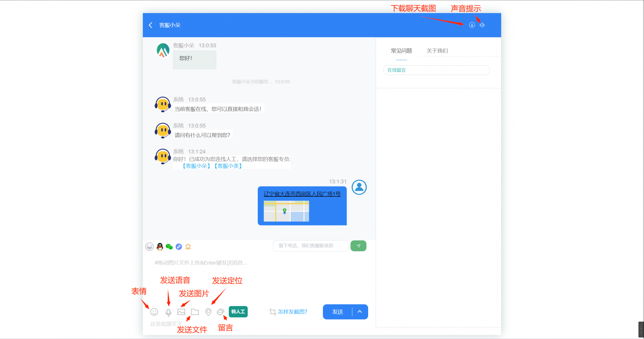Screen dimensions: 644x339
Task: Open the 怎样发截图 help link
Action: point(292,312)
